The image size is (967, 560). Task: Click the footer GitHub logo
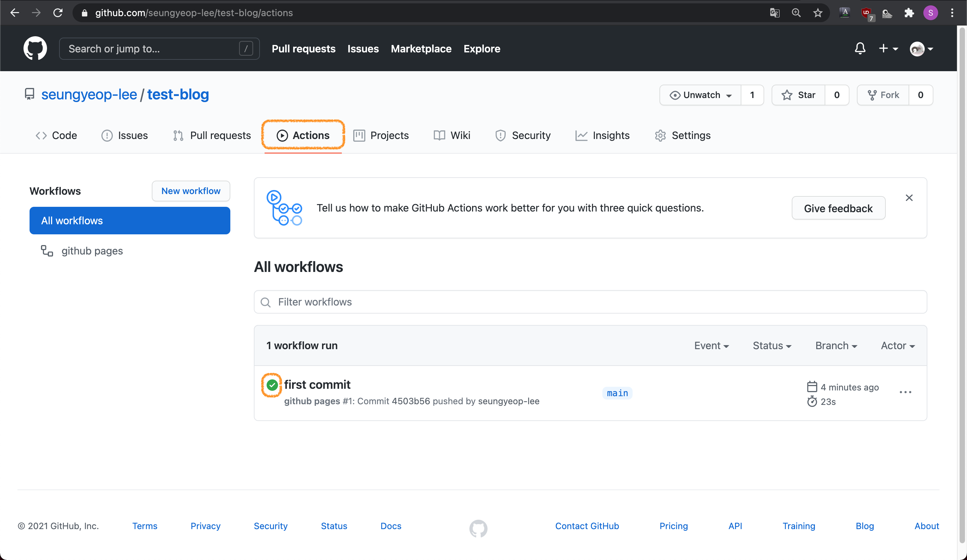coord(478,528)
